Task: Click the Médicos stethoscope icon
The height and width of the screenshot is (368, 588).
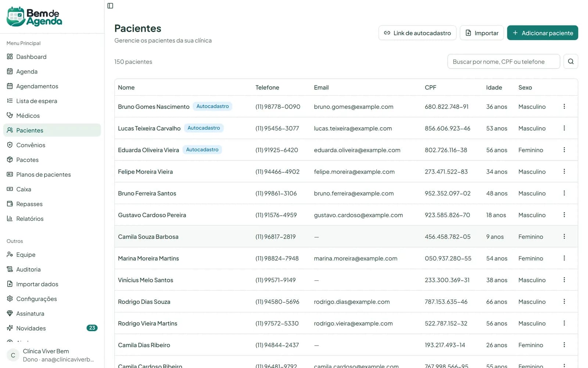Action: (x=10, y=116)
